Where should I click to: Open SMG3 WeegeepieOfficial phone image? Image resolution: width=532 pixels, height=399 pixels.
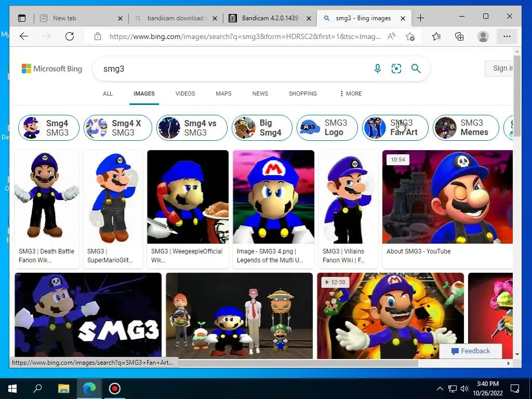[188, 197]
